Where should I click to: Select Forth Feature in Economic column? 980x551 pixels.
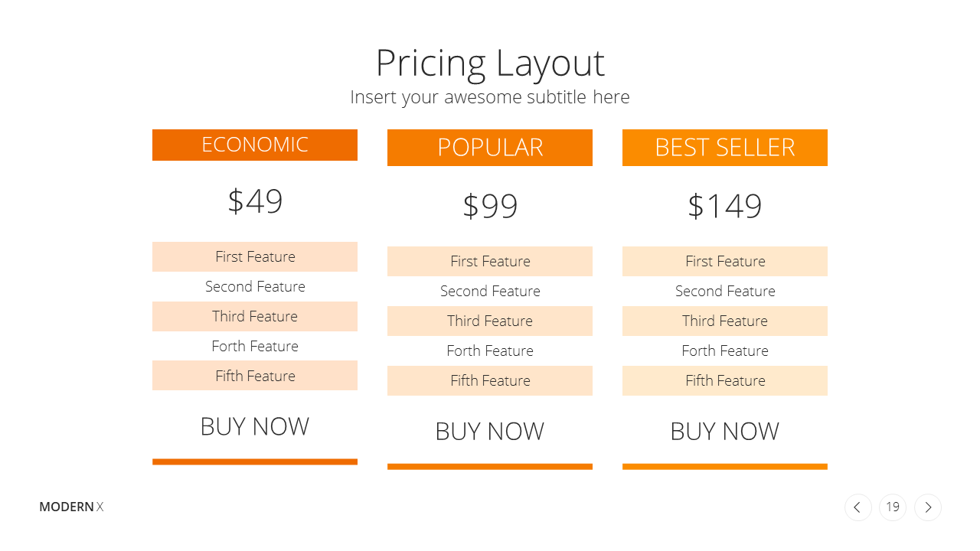(x=255, y=346)
